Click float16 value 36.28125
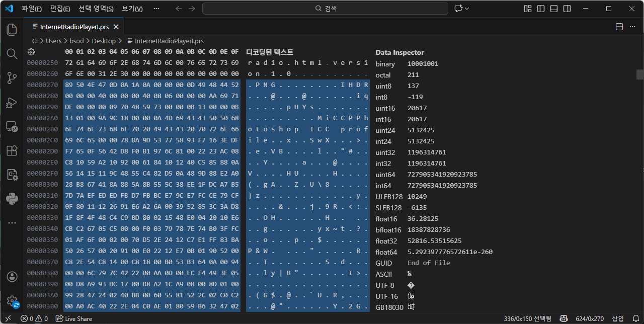Viewport: 644px width, 324px height. [x=423, y=219]
